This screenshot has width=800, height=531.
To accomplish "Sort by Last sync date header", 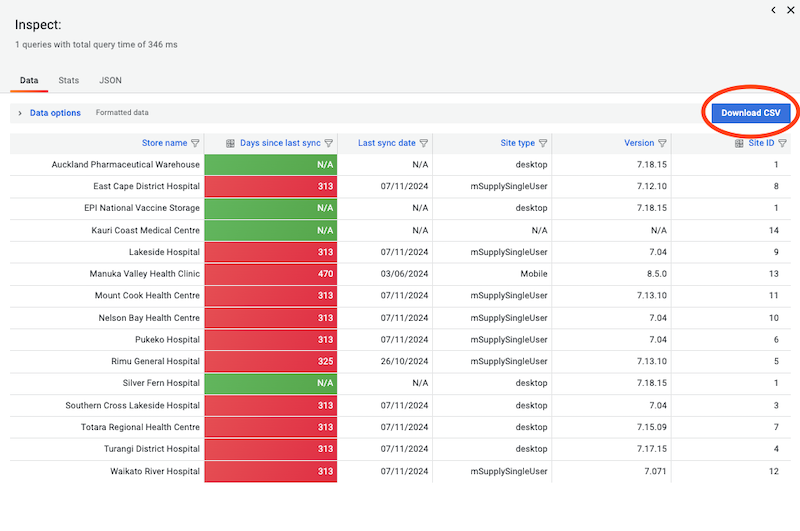I will pos(386,144).
